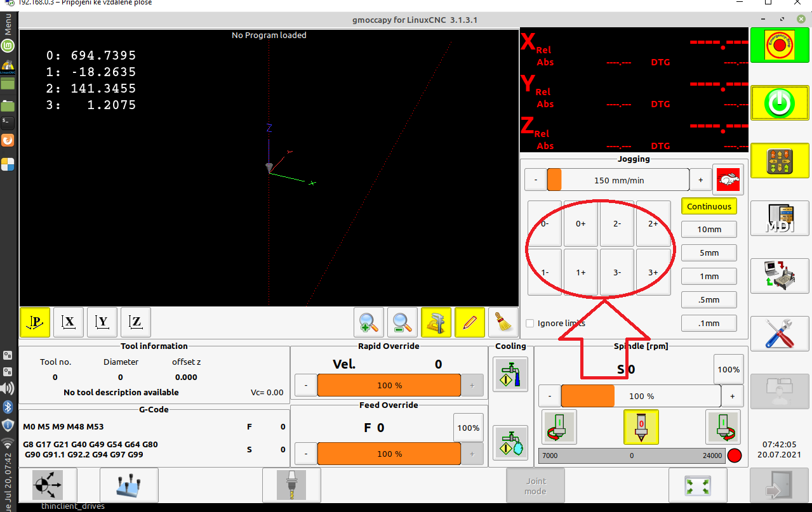The width and height of the screenshot is (812, 512).
Task: Click the greyed-out user tabs button
Action: click(x=780, y=391)
